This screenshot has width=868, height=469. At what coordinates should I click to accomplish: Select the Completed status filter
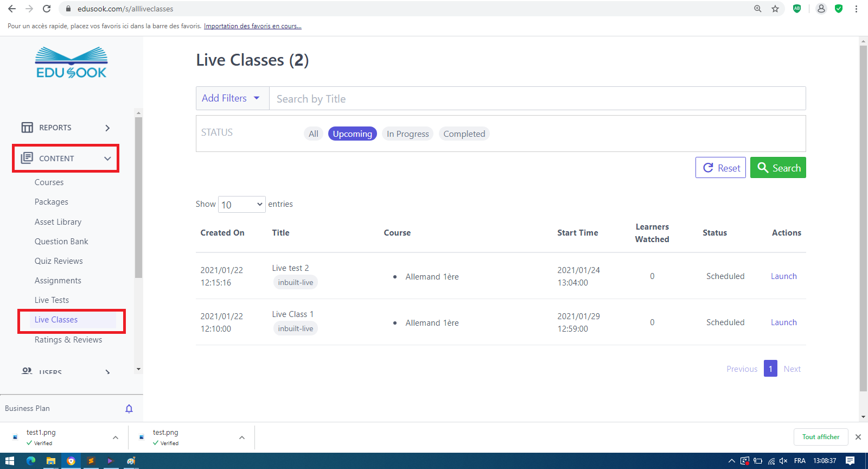[464, 134]
